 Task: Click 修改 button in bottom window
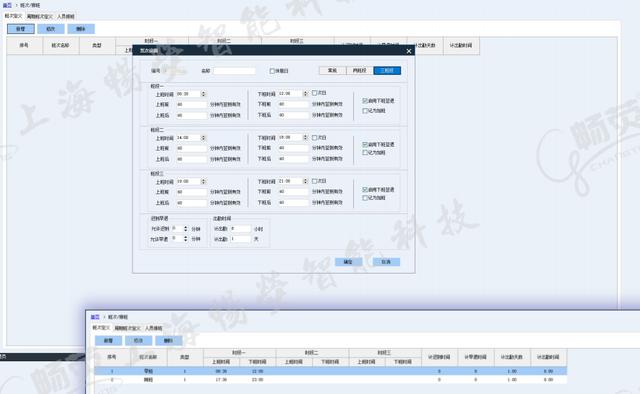pos(138,341)
